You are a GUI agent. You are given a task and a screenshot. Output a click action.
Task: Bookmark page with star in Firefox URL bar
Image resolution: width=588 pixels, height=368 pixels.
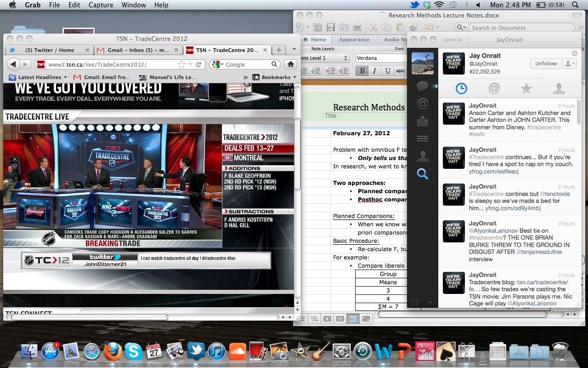point(181,64)
